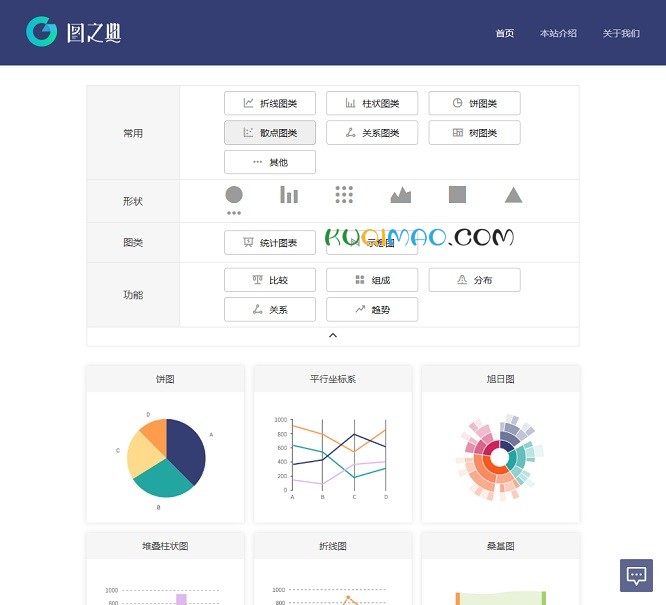Open the 饼图 chart card
The image size is (666, 605).
coord(165,444)
